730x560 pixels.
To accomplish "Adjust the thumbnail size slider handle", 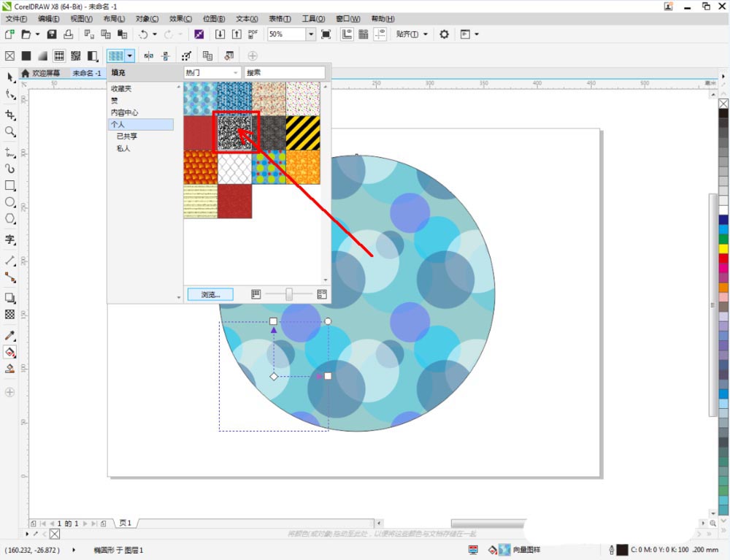I will coord(289,294).
